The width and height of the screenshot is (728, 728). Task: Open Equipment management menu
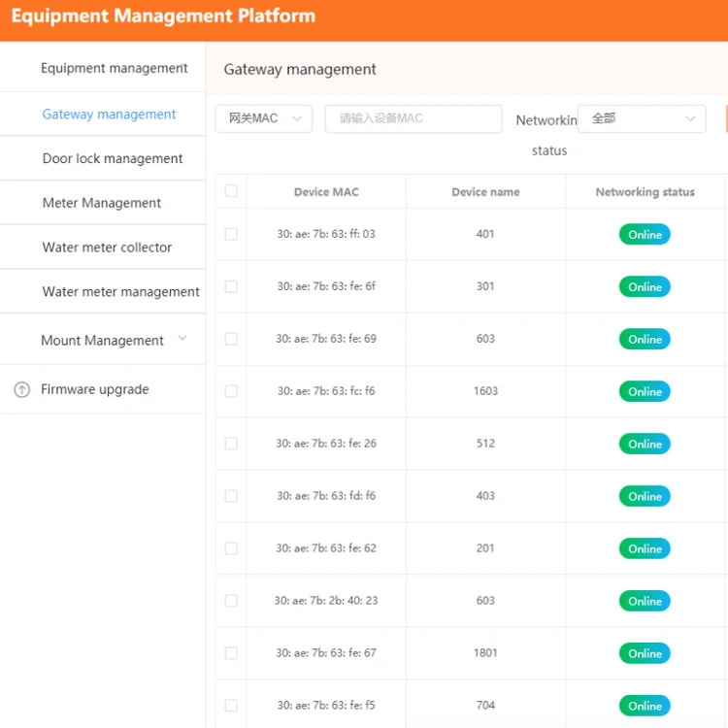(x=114, y=68)
